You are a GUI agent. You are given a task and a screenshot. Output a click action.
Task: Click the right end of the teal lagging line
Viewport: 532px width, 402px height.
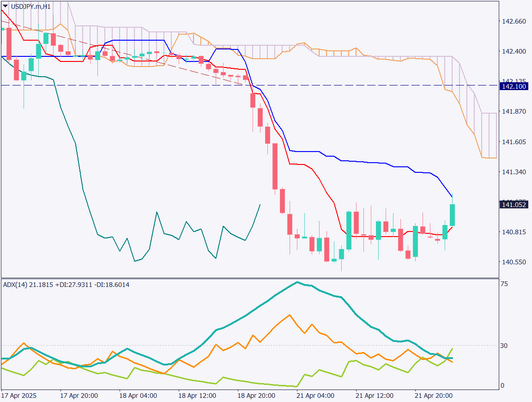260,205
